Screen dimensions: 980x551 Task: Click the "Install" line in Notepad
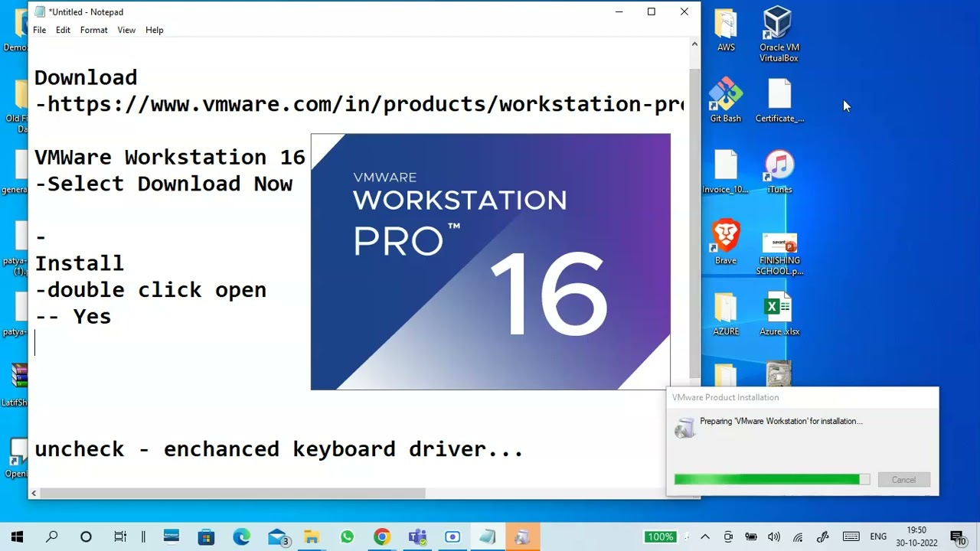(x=79, y=263)
